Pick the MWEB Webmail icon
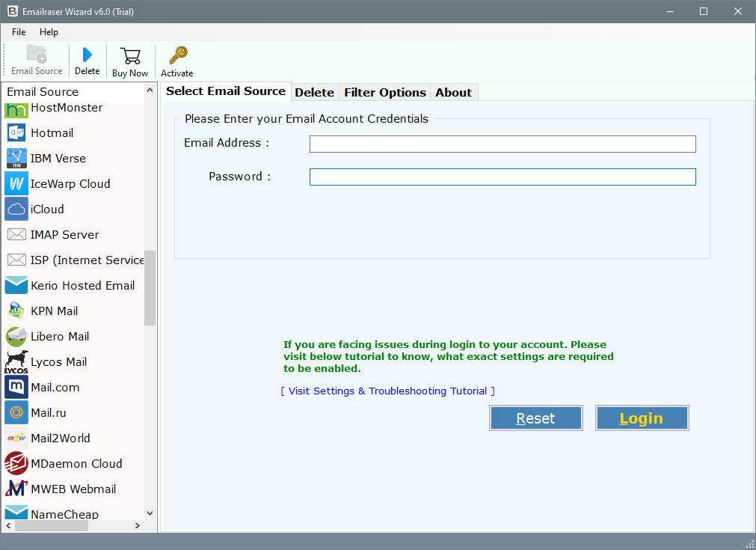The image size is (756, 550). coord(16,489)
